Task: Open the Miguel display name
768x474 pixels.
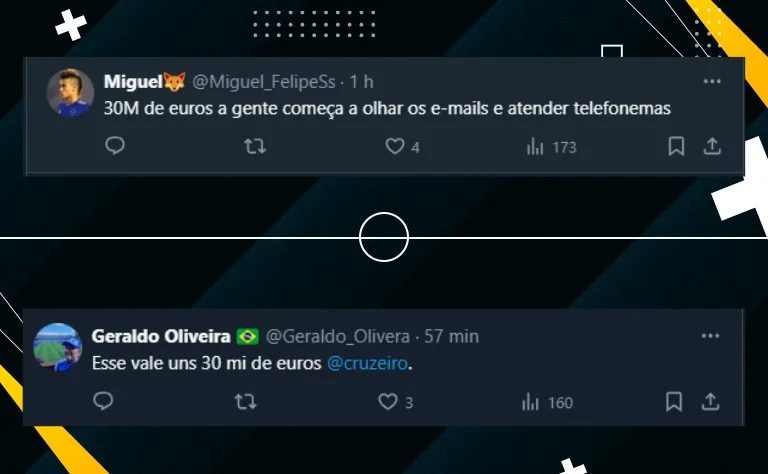Action: (x=133, y=82)
